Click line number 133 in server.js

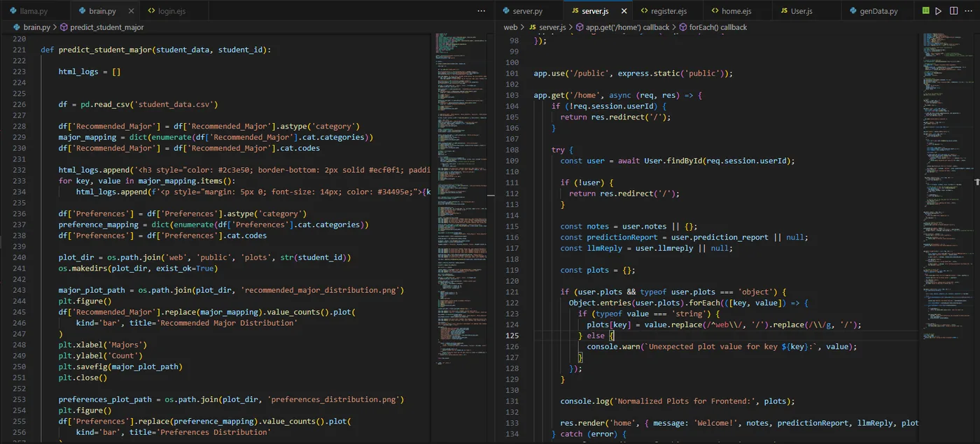(512, 423)
